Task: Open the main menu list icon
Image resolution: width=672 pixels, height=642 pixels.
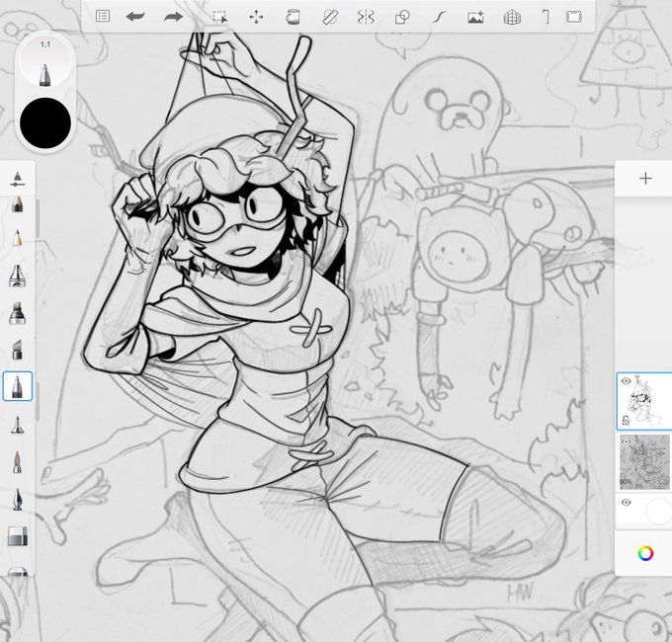Action: click(x=103, y=16)
